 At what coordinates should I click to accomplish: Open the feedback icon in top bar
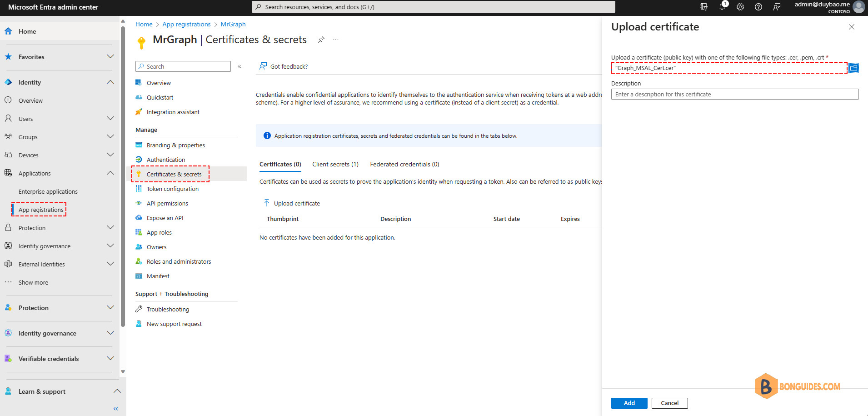(x=777, y=7)
